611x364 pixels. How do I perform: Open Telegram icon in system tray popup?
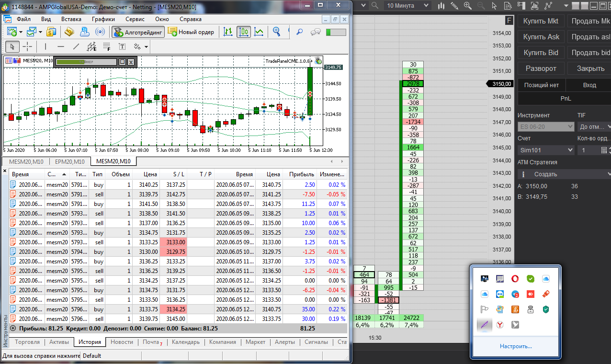pyautogui.click(x=515, y=294)
